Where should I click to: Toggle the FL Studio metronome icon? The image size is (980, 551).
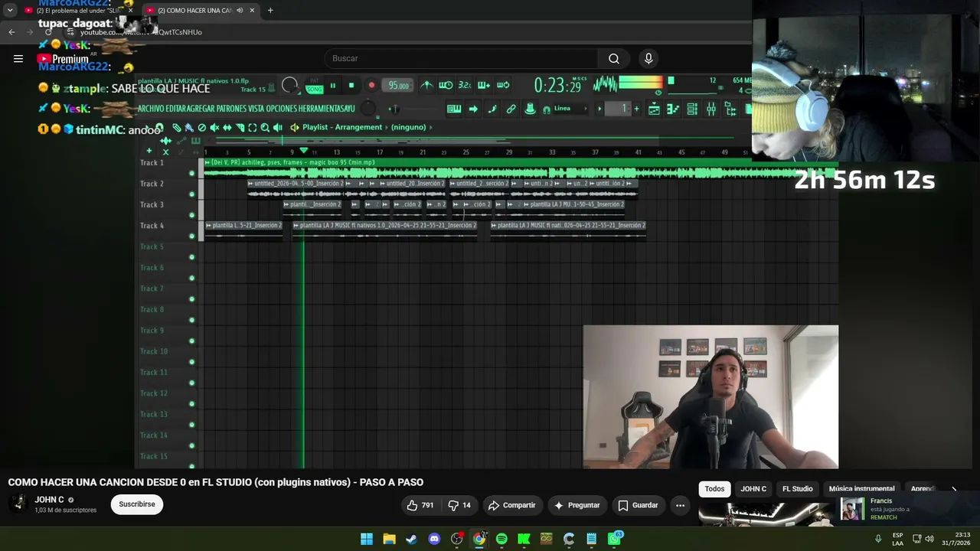(427, 85)
